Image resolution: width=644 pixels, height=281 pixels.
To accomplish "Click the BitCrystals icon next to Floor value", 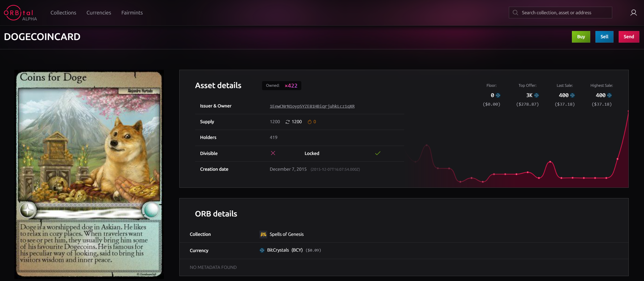I will (x=498, y=95).
